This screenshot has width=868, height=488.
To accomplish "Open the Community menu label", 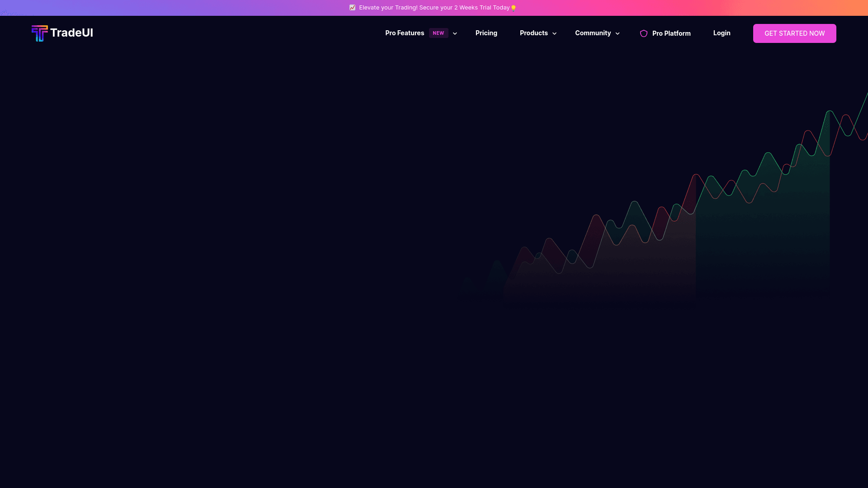I will click(593, 33).
